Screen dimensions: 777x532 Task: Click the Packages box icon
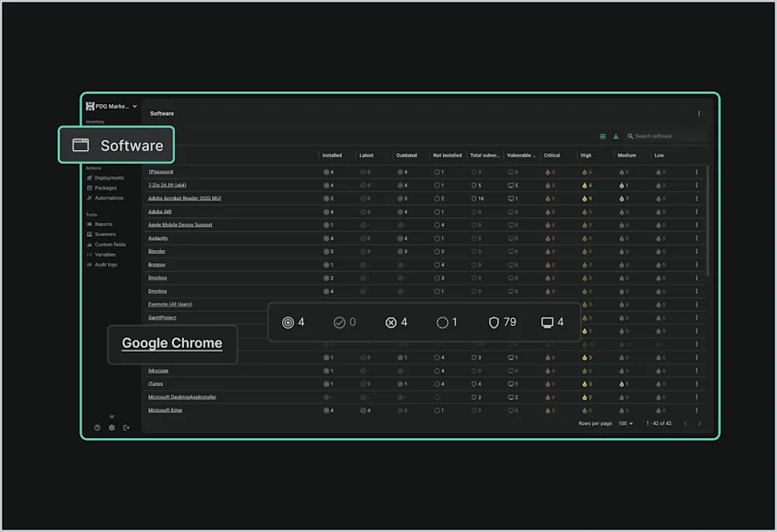click(x=89, y=188)
